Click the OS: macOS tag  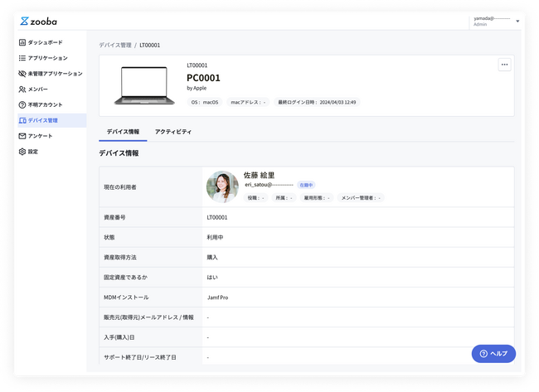click(204, 103)
